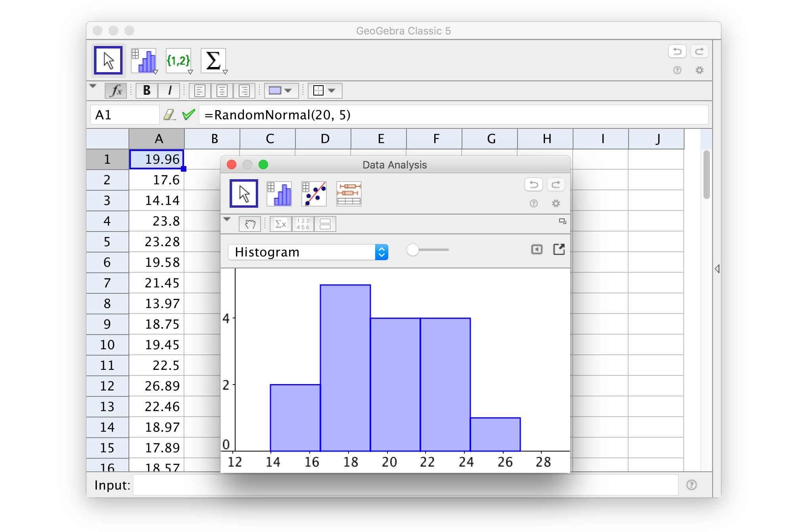Open cell background color dropdown

tap(281, 91)
